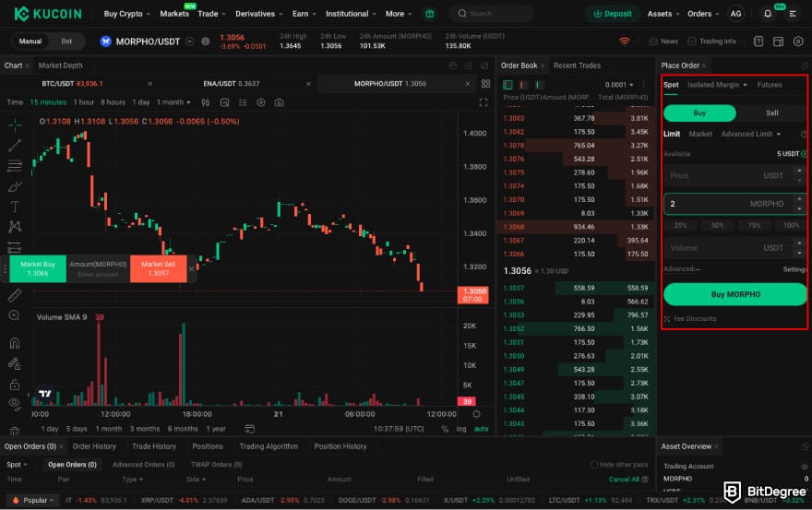Image resolution: width=812 pixels, height=510 pixels.
Task: Open help question mark icon
Action: pos(758,42)
